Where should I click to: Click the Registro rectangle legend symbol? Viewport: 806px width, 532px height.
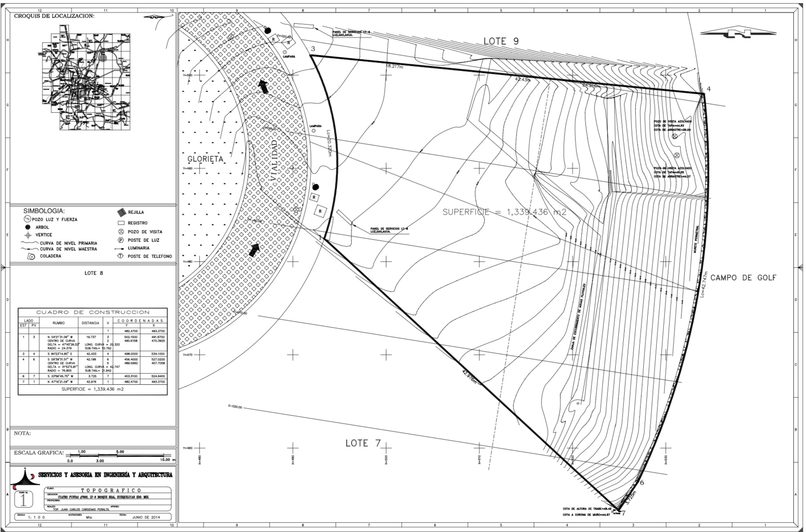coord(121,223)
